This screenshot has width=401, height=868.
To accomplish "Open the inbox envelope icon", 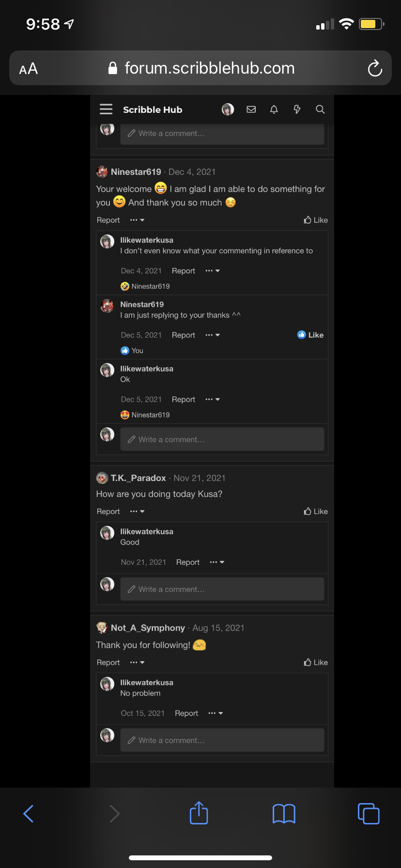I will pos(251,109).
